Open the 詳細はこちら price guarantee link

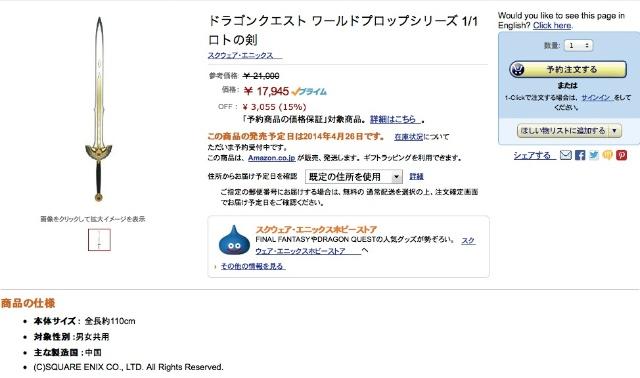coord(395,119)
